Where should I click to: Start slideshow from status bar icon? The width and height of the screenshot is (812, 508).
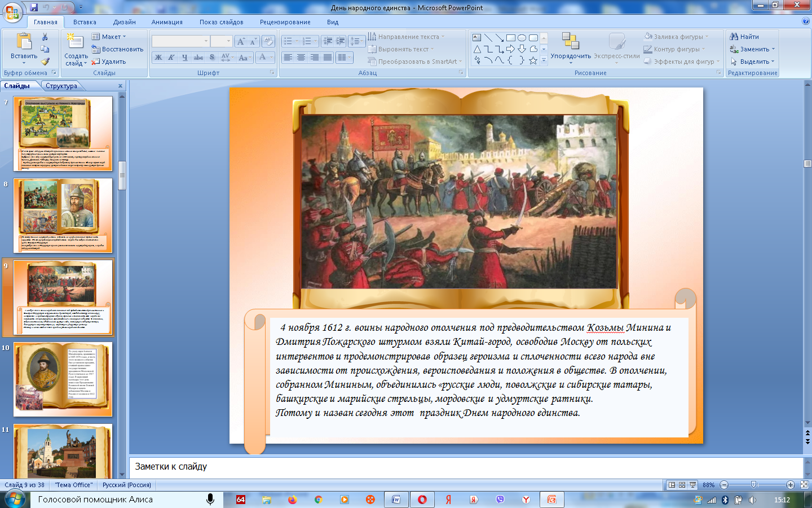click(692, 485)
